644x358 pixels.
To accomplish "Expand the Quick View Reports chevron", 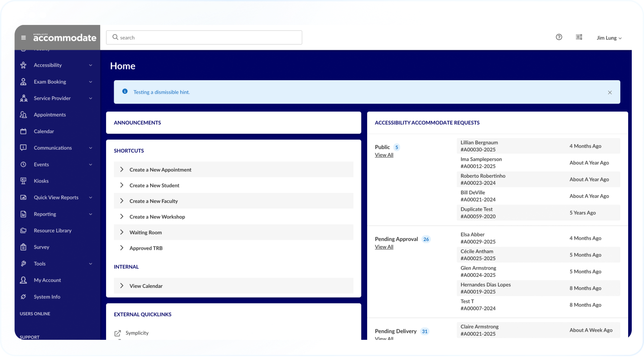I will 91,198.
